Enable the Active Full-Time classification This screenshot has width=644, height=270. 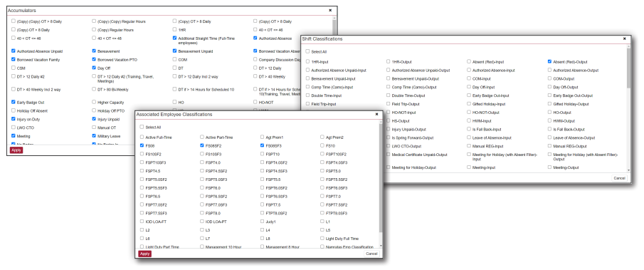142,137
